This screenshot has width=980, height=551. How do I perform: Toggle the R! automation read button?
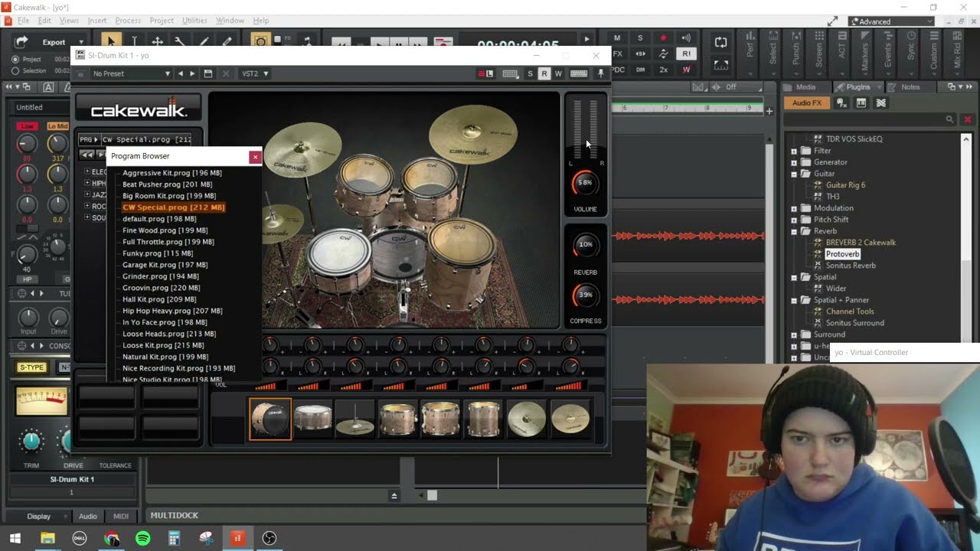[x=686, y=54]
